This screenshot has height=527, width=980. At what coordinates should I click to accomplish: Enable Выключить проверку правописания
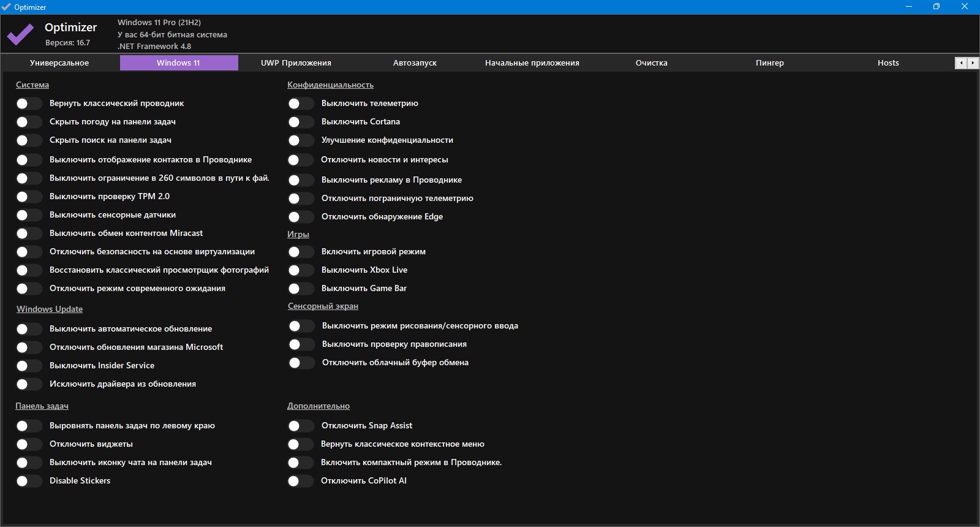pos(301,344)
